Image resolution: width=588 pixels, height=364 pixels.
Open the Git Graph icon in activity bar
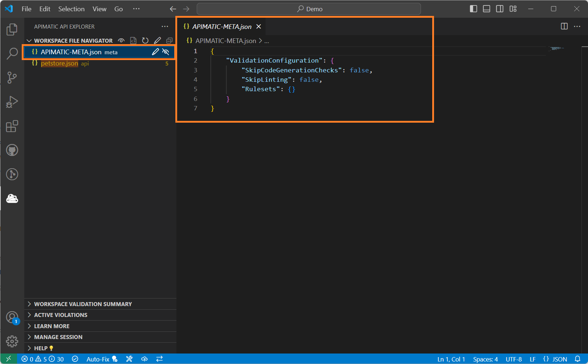pos(12,174)
